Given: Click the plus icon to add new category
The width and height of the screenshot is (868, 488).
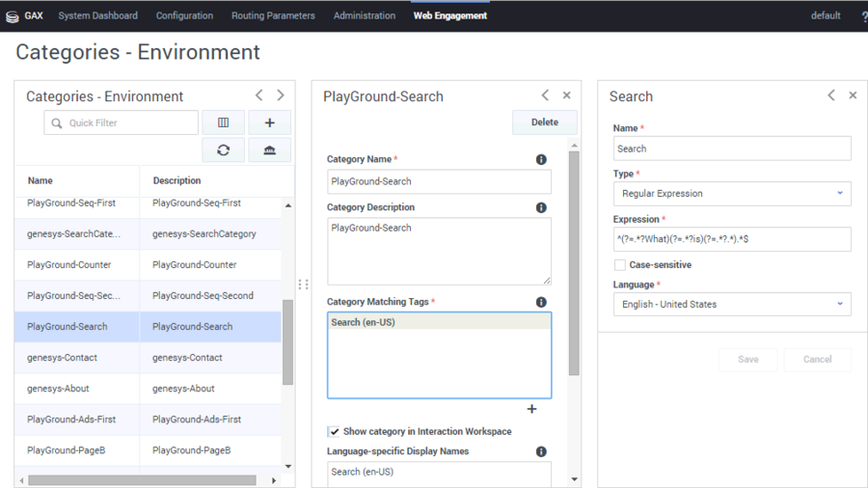Looking at the screenshot, I should click(269, 122).
